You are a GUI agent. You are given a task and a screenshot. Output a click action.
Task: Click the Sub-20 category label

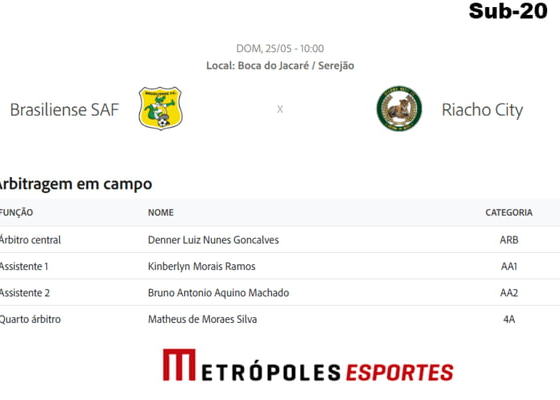[x=508, y=11]
